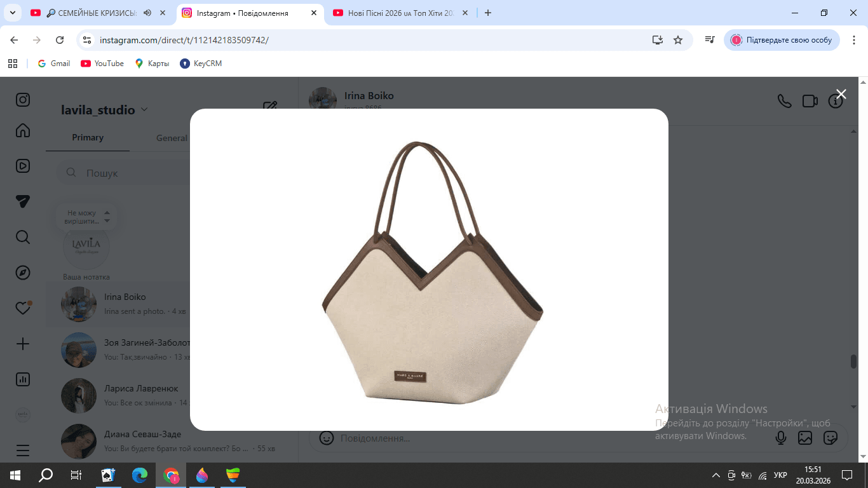Switch to the Primary inbox tab
The height and width of the screenshot is (488, 868).
(x=88, y=137)
